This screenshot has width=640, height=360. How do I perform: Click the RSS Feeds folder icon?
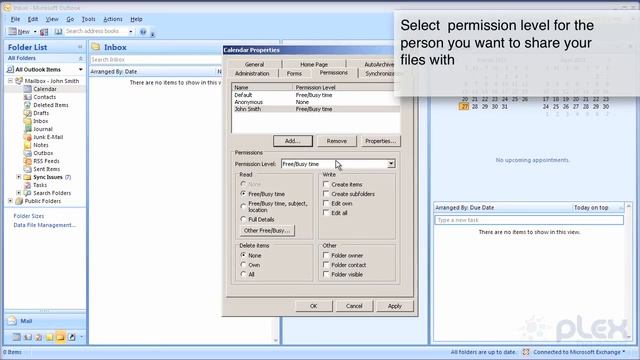point(27,161)
